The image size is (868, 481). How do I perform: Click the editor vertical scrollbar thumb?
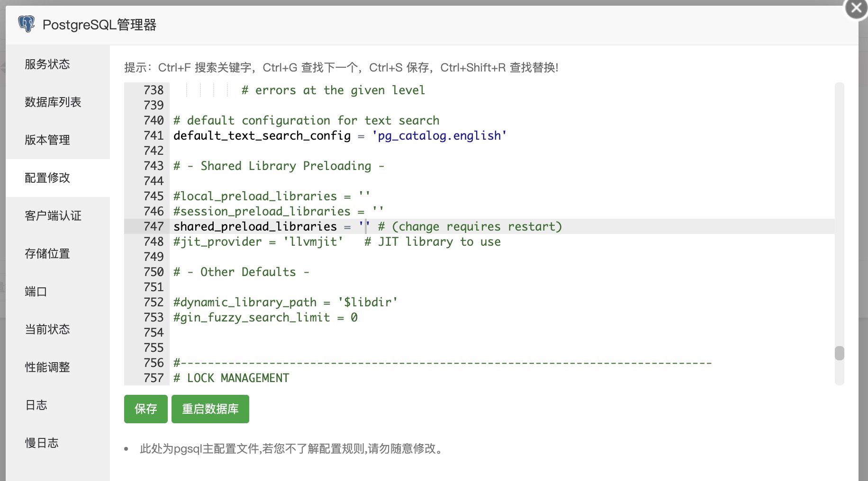click(x=840, y=353)
